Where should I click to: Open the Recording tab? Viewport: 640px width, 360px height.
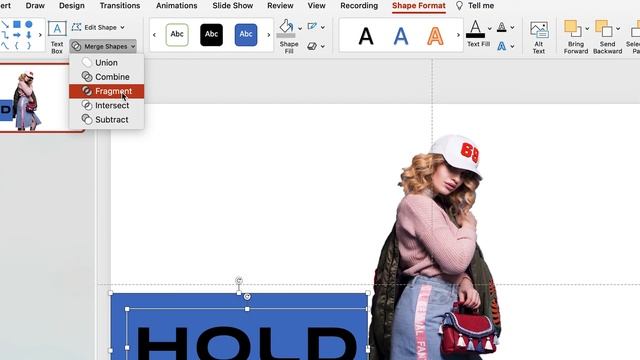359,6
